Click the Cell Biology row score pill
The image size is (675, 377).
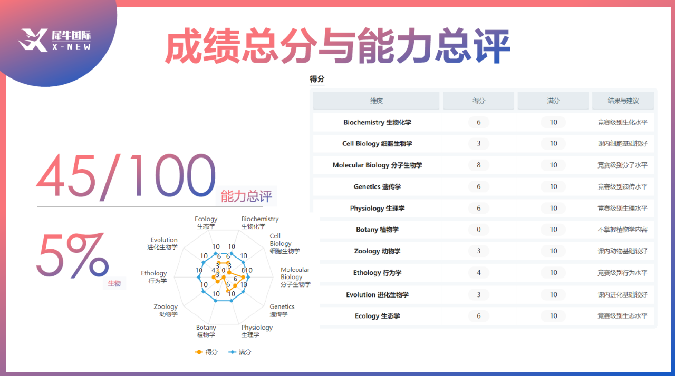point(478,144)
